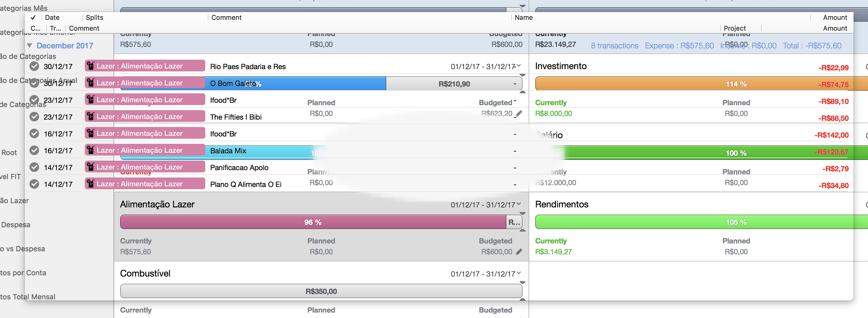Toggle cleared checkmark on Balada Mix row

tap(34, 150)
